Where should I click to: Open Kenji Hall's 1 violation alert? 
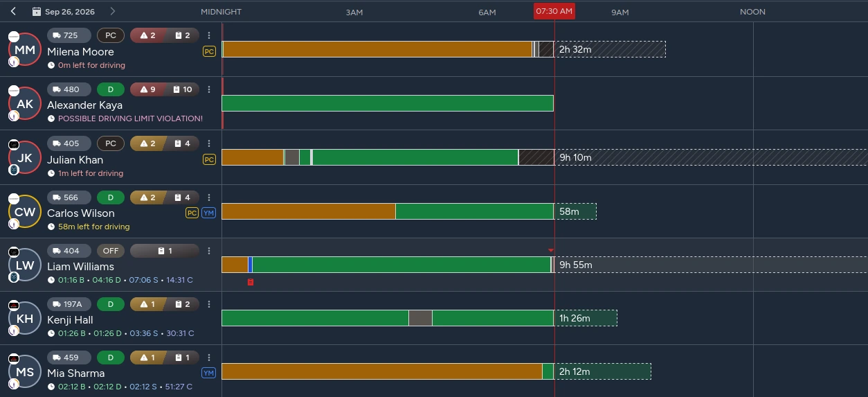point(147,304)
